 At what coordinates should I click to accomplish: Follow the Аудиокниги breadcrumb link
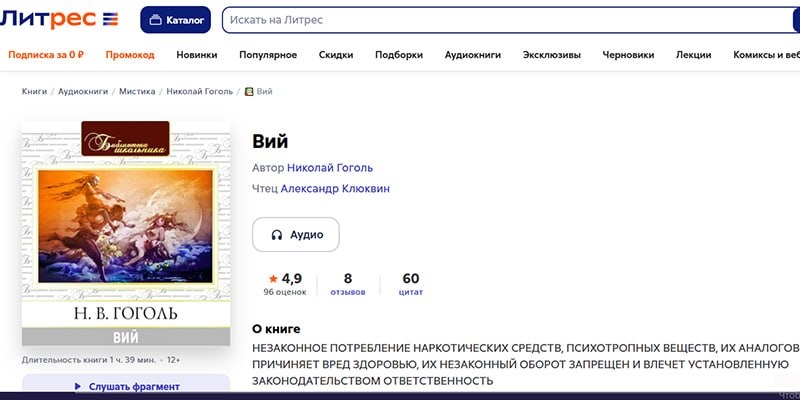[x=83, y=91]
